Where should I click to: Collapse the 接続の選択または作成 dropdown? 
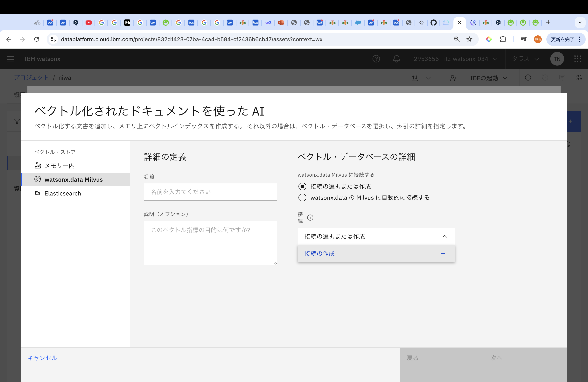coord(444,237)
